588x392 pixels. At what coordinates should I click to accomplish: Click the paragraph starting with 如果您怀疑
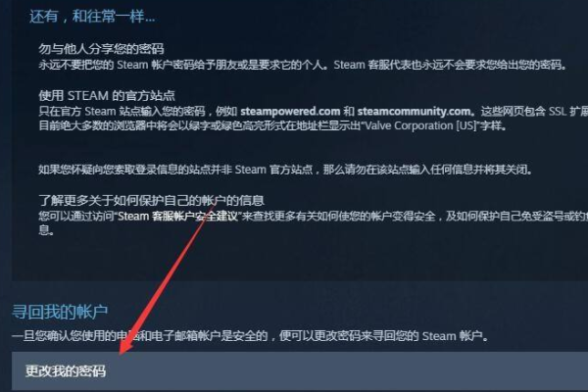pyautogui.click(x=285, y=170)
